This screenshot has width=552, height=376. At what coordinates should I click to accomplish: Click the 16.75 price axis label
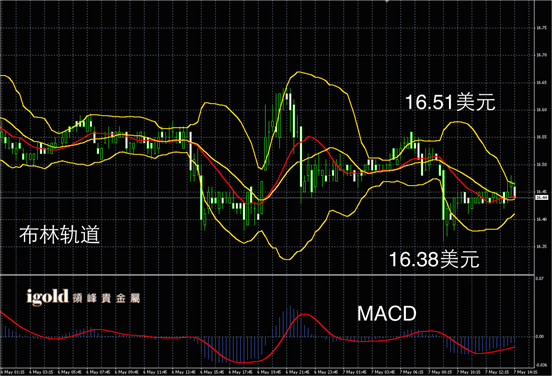click(x=541, y=28)
